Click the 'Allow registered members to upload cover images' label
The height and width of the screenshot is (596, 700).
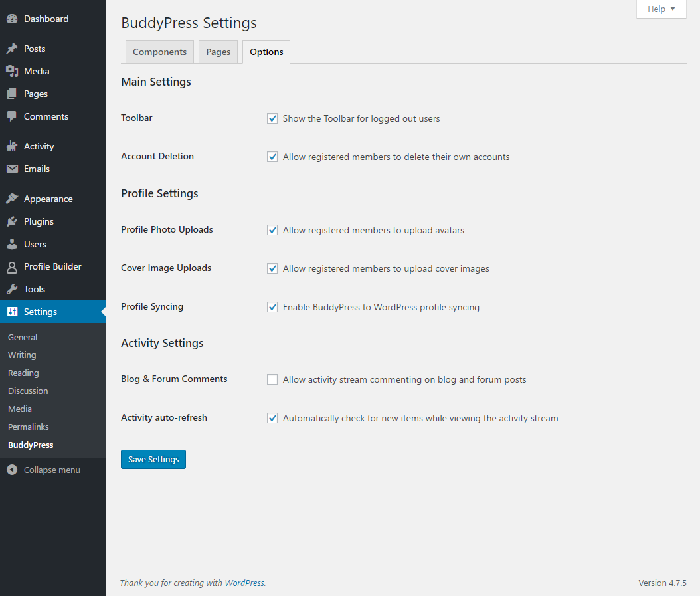point(386,268)
